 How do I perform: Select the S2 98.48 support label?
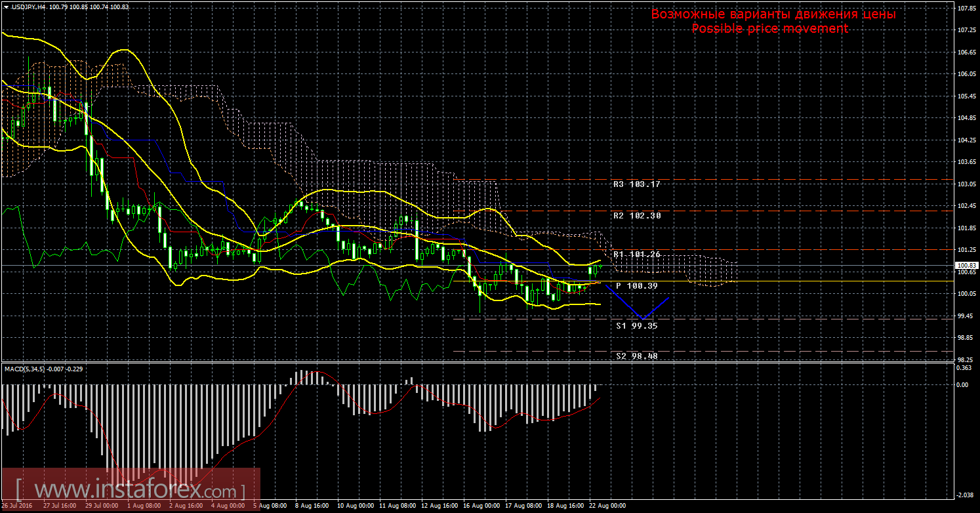point(636,356)
